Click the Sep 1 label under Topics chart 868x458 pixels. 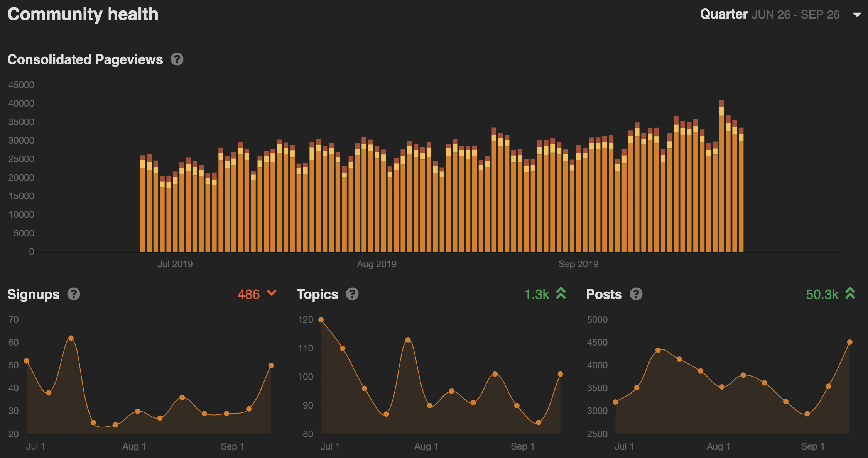[523, 446]
